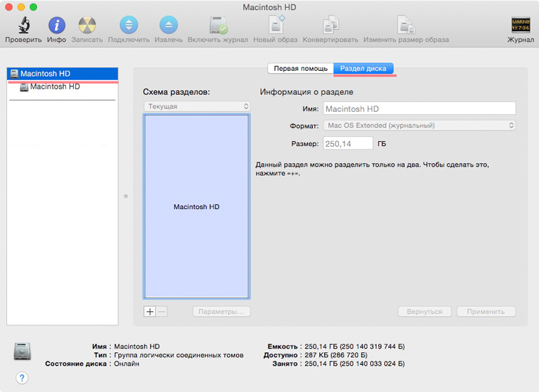The image size is (539, 392).
Task: Click the Состояние диска value Онлайн
Action: tap(126, 364)
